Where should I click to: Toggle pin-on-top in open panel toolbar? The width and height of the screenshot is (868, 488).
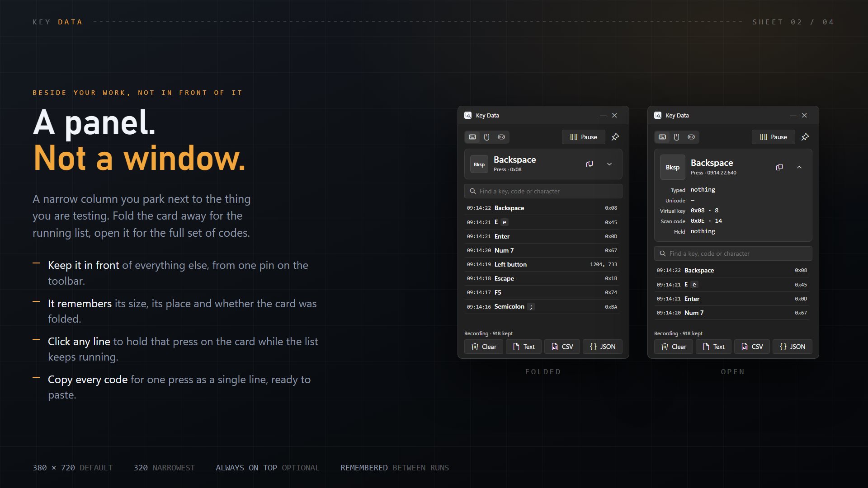click(805, 137)
